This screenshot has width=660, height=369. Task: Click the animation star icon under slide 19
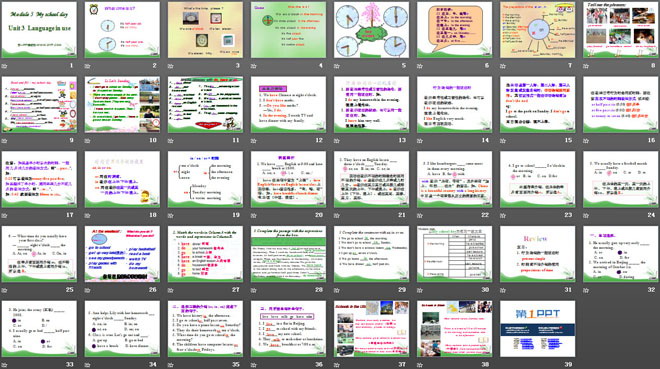pyautogui.click(x=171, y=215)
